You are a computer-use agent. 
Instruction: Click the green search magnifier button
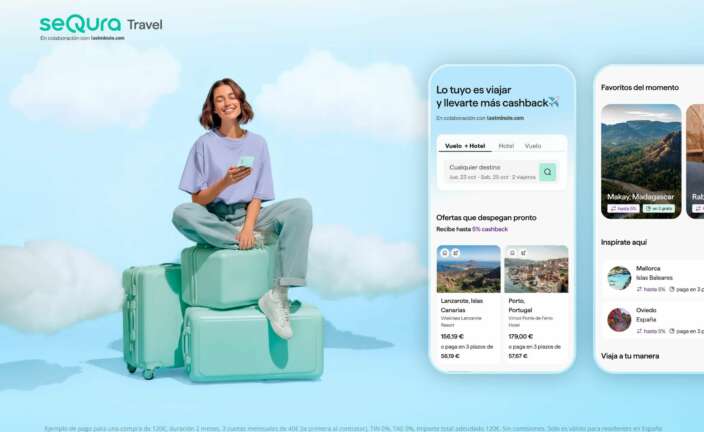point(547,172)
